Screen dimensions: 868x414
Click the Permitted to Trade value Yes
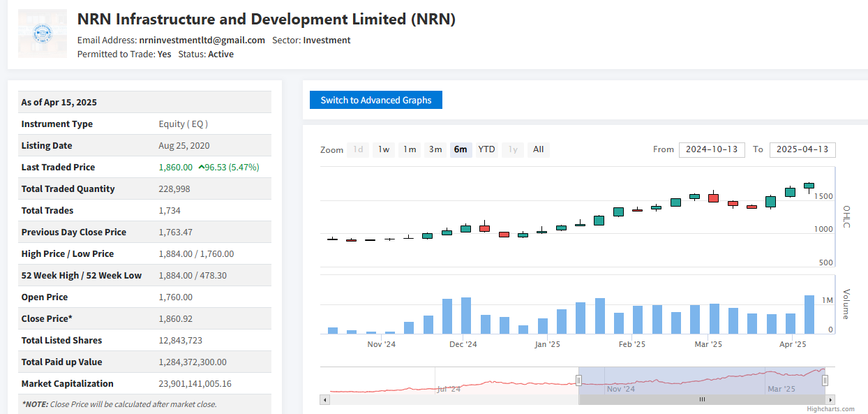pos(165,54)
